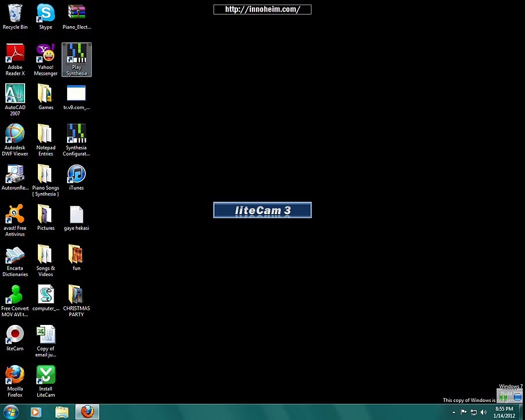Select the Play Synthesia shortcut
The image size is (525, 420).
tap(76, 60)
